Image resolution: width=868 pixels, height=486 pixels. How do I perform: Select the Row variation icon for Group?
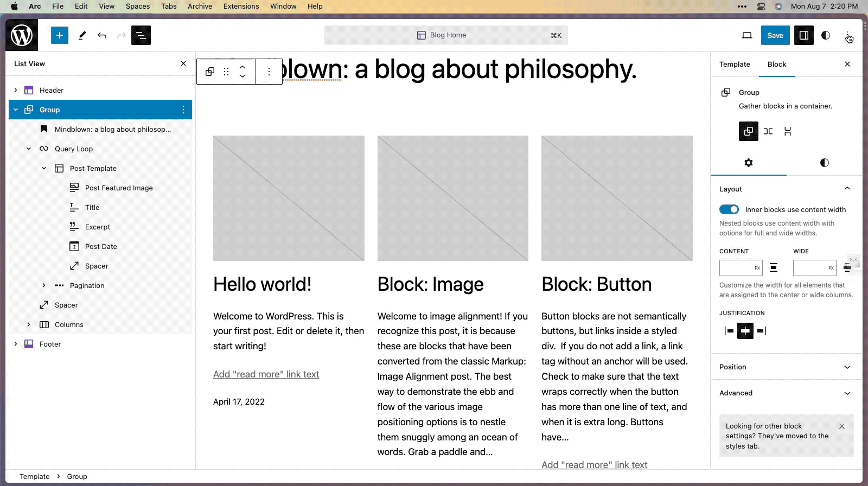pyautogui.click(x=768, y=131)
